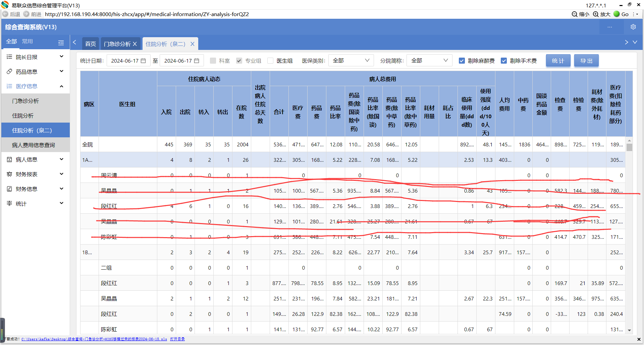Open the 分院简称 dropdown

click(x=429, y=61)
